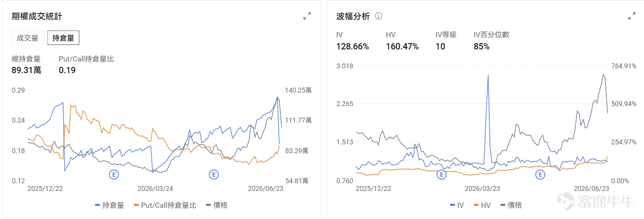
Task: Click the IV百分位數 85% value
Action: point(482,47)
